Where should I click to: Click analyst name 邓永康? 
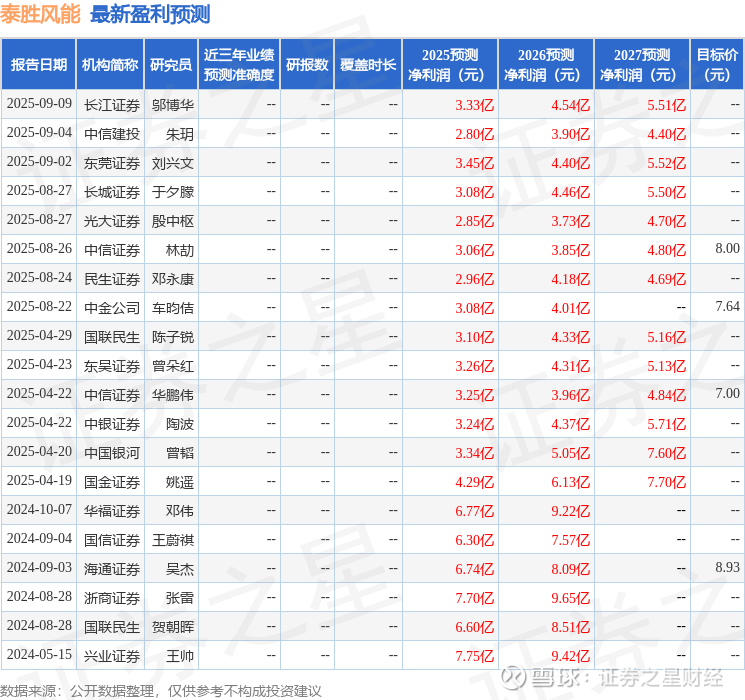point(173,279)
